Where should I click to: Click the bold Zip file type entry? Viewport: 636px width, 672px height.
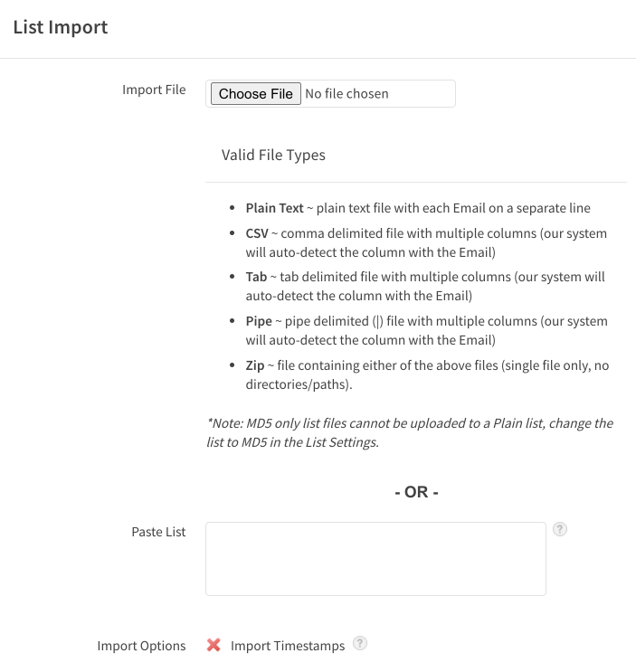pos(255,365)
